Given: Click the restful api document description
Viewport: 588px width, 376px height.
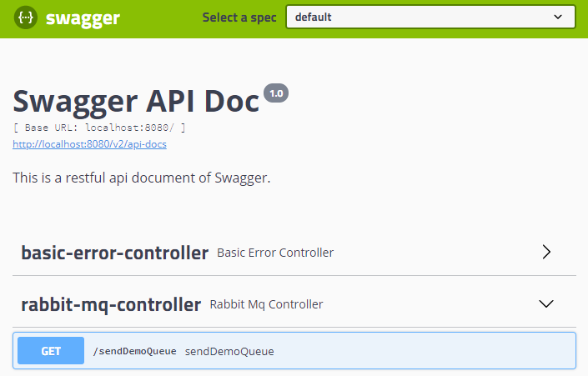Looking at the screenshot, I should 142,178.
